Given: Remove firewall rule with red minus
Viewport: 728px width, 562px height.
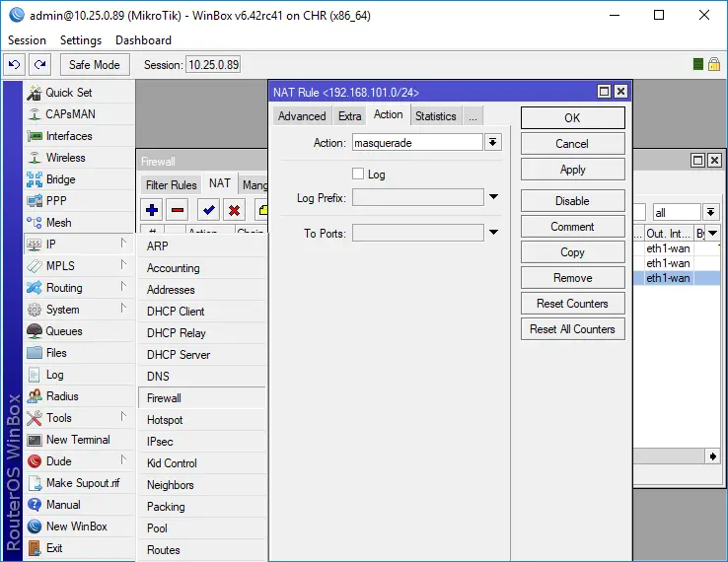Looking at the screenshot, I should click(178, 210).
